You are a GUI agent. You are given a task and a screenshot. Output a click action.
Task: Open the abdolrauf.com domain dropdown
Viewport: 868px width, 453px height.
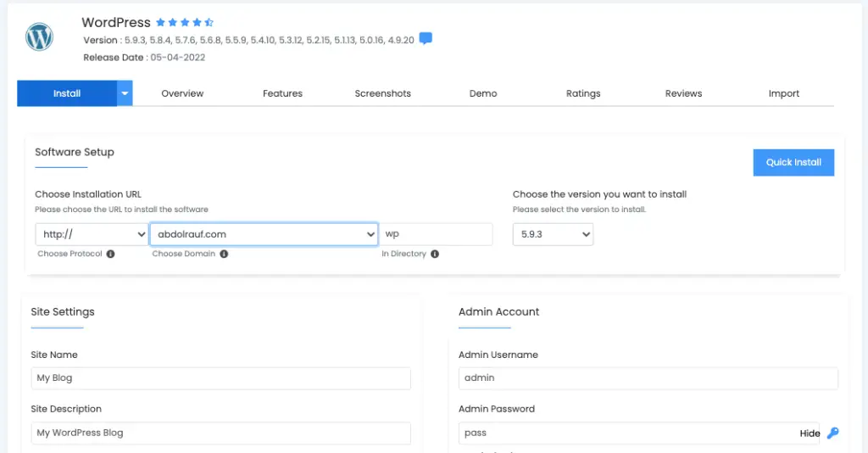[x=264, y=234]
